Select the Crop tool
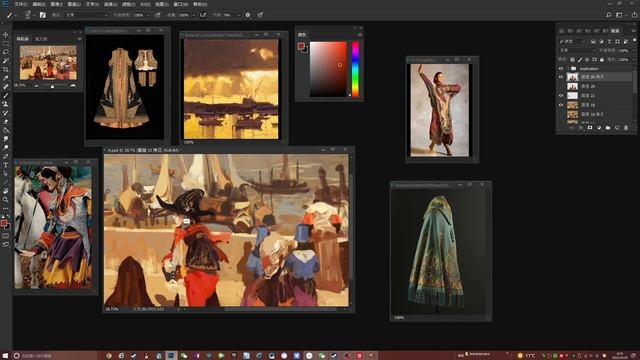 pos(6,69)
